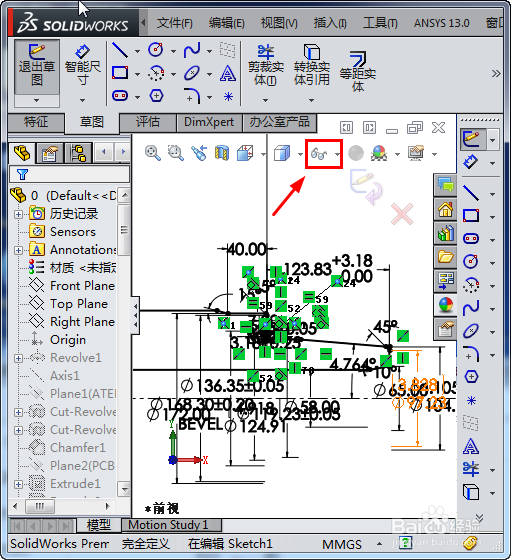Image resolution: width=511 pixels, height=560 pixels.
Task: Expand the 历史记录 tree node
Action: click(x=18, y=214)
